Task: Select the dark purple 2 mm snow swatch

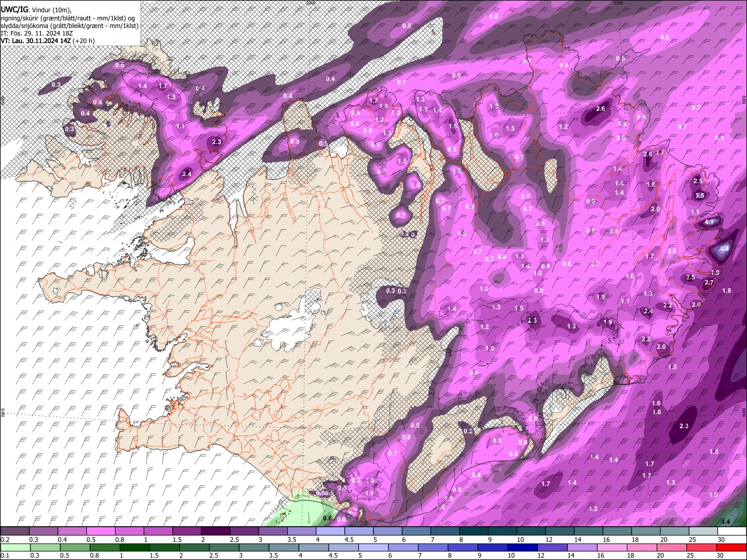Action: point(215,531)
